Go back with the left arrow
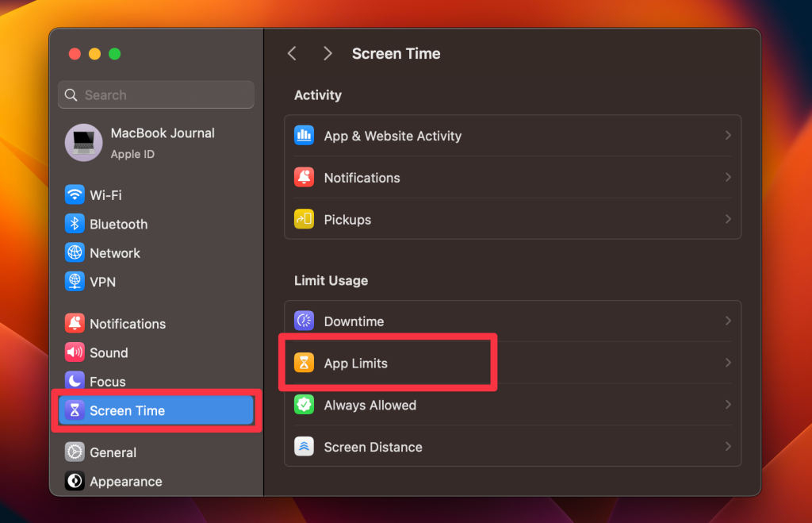Screen dimensions: 812x523 pyautogui.click(x=292, y=53)
